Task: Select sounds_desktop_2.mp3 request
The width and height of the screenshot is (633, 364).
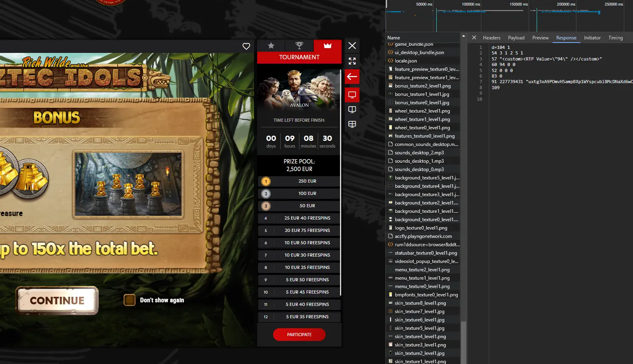Action: tap(423, 153)
